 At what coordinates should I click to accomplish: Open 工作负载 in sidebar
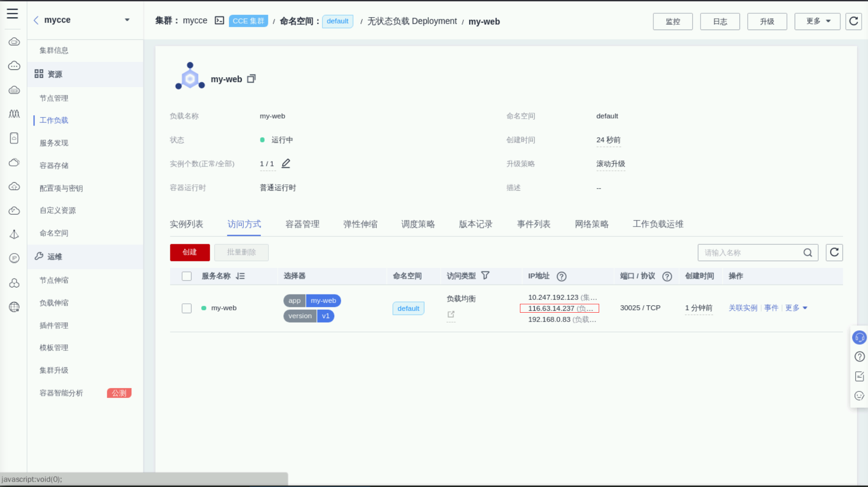click(x=54, y=120)
